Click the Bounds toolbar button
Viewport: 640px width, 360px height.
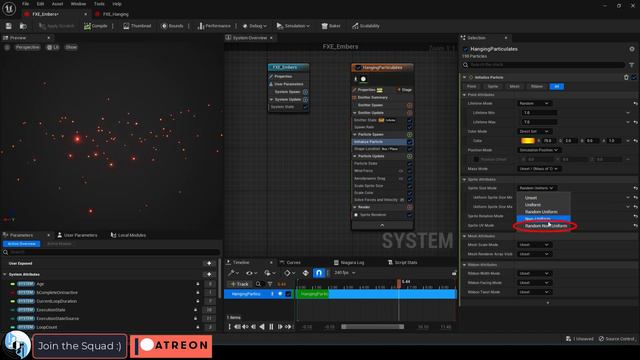point(172,26)
